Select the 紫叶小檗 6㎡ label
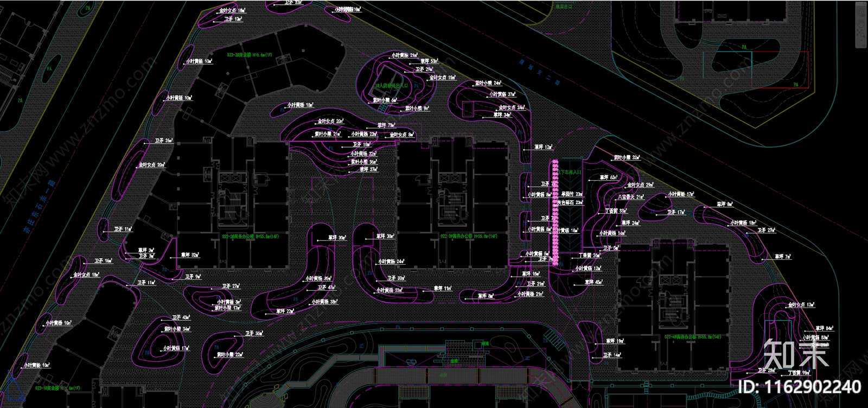This screenshot has width=868, height=408. 385,100
